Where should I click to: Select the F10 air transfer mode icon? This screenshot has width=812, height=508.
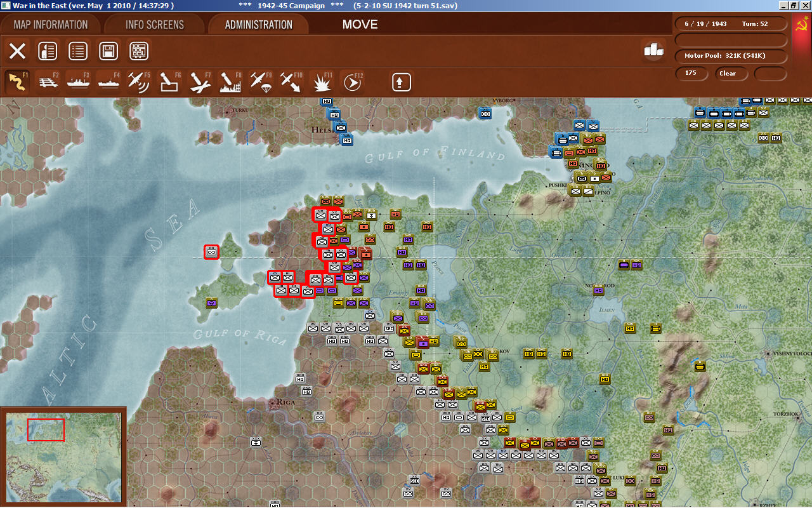[x=291, y=82]
